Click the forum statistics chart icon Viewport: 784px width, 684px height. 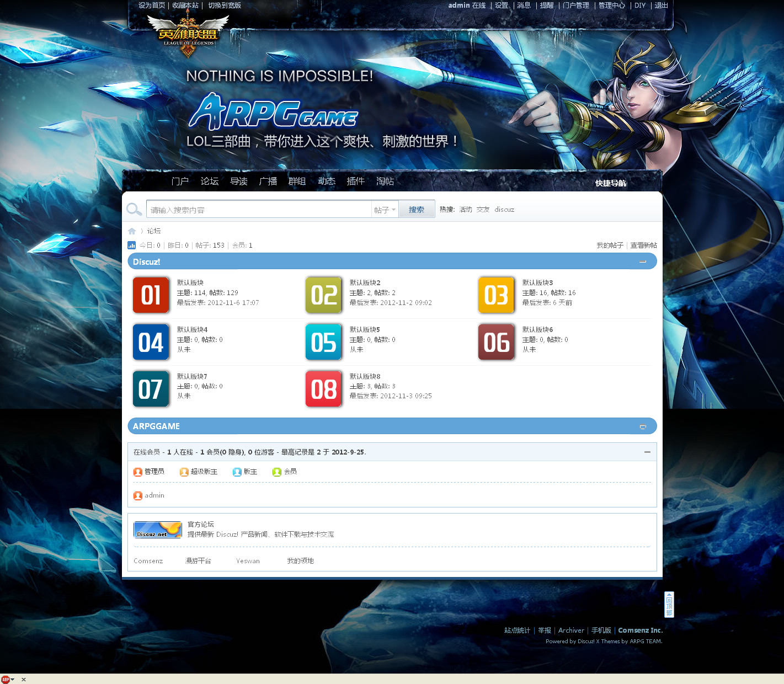coord(132,245)
